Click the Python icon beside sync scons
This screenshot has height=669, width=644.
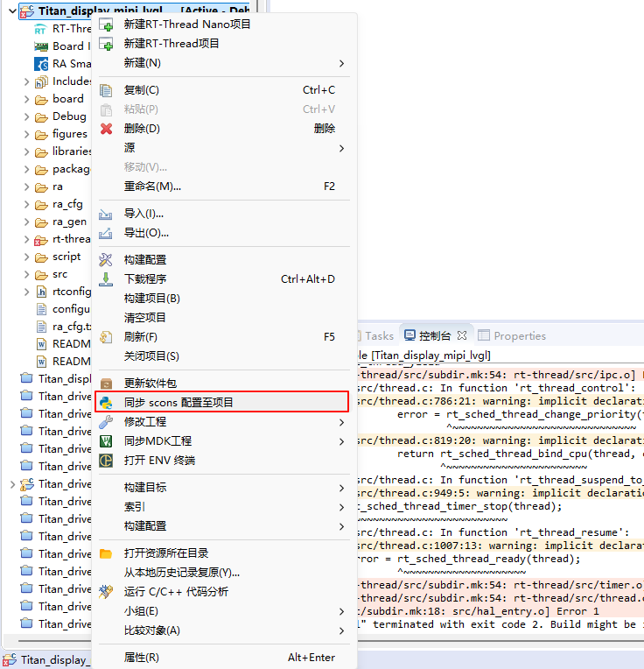coord(107,403)
